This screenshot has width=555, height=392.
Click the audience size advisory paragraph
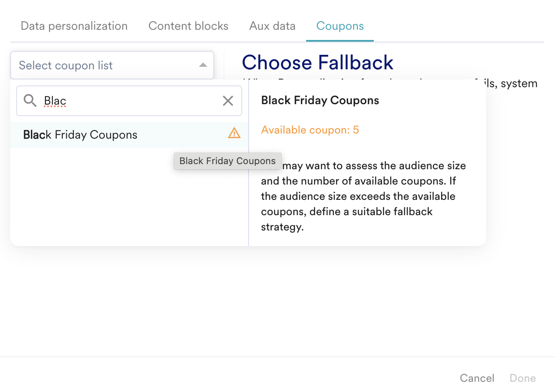[363, 196]
